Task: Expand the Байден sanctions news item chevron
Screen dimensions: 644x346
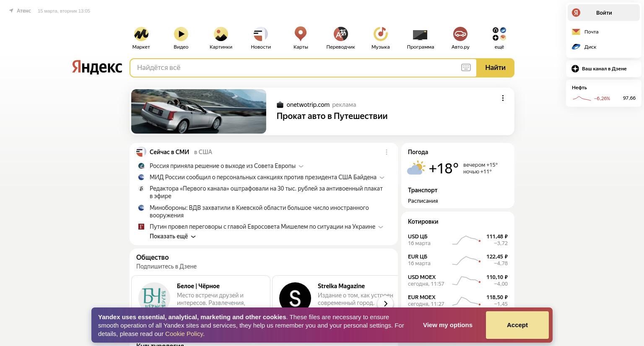Action: (x=382, y=178)
